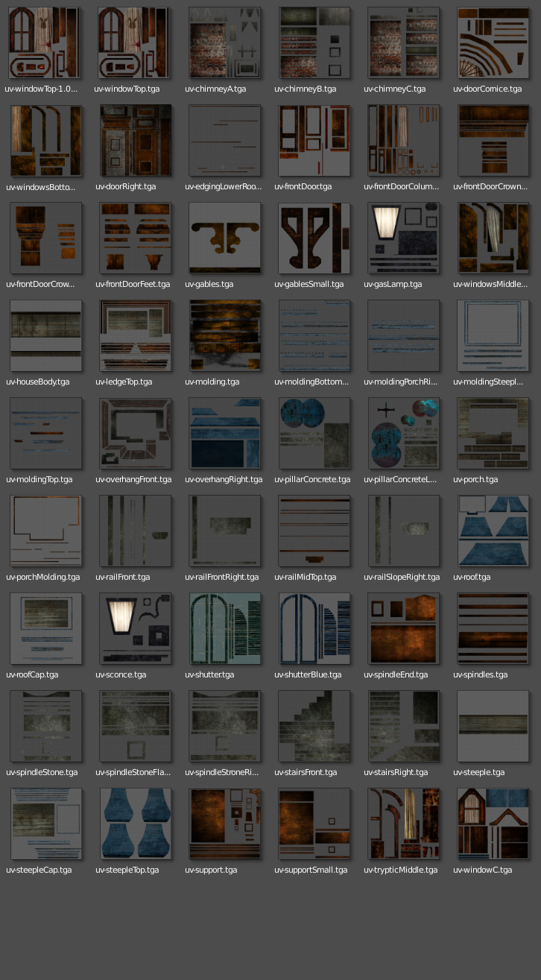Select the uv-sconce.tga thumbnail
541x980 pixels.
[x=135, y=629]
